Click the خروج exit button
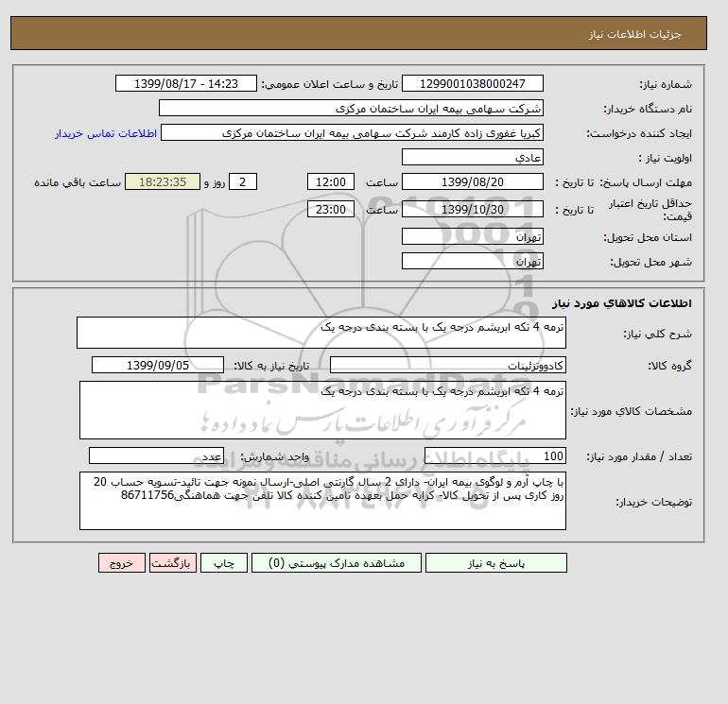Viewport: 728px width, 704px height. pyautogui.click(x=122, y=563)
